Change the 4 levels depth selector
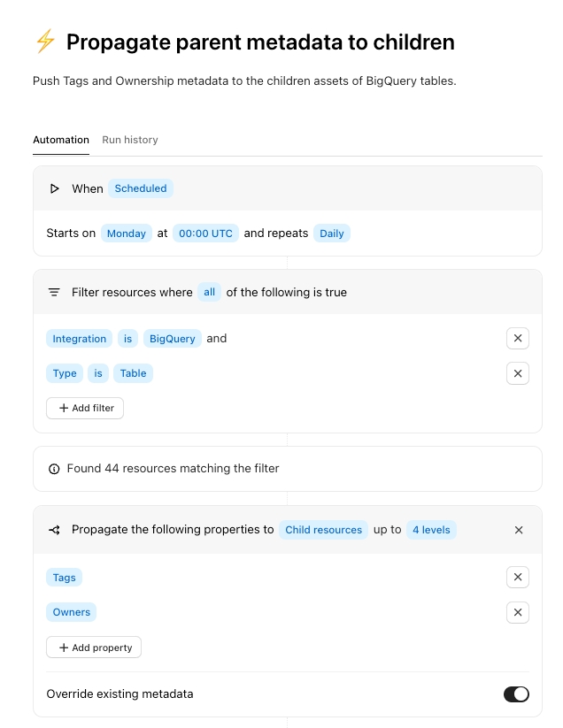 [431, 530]
